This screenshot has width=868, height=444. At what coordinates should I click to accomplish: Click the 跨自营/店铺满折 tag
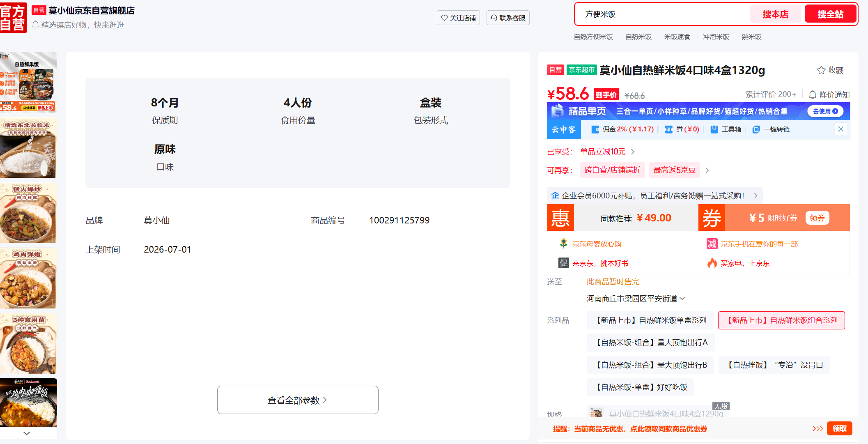[x=612, y=170]
